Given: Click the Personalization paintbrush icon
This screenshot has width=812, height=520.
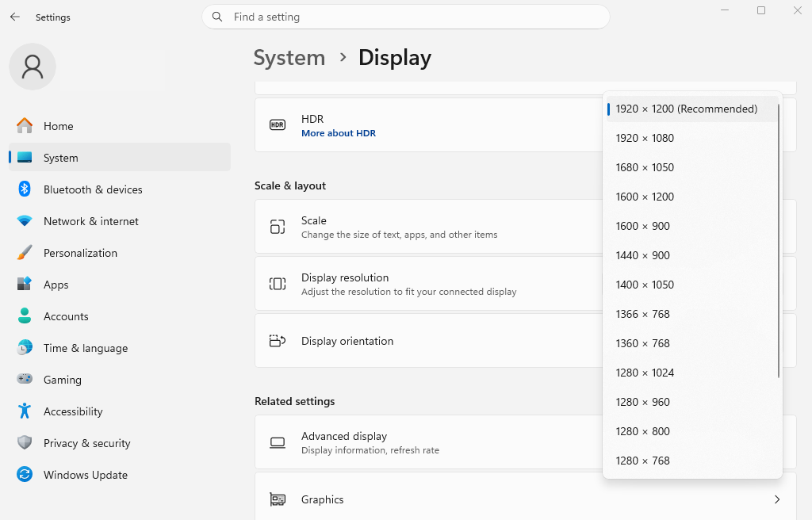Looking at the screenshot, I should 25,253.
